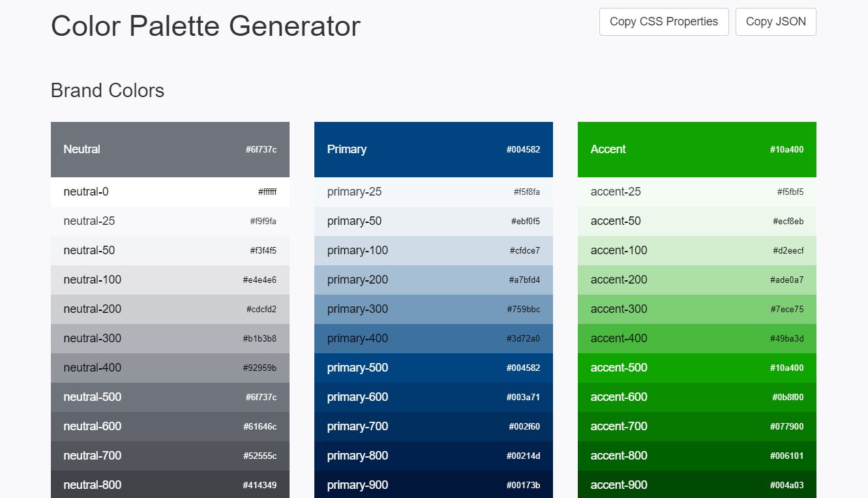Select the accent-300 shade

pos(696,309)
